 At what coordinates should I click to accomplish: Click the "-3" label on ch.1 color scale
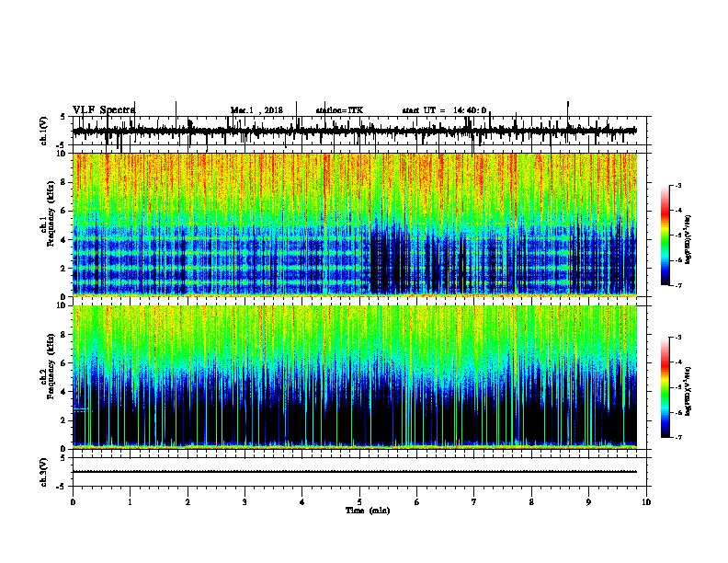point(677,185)
